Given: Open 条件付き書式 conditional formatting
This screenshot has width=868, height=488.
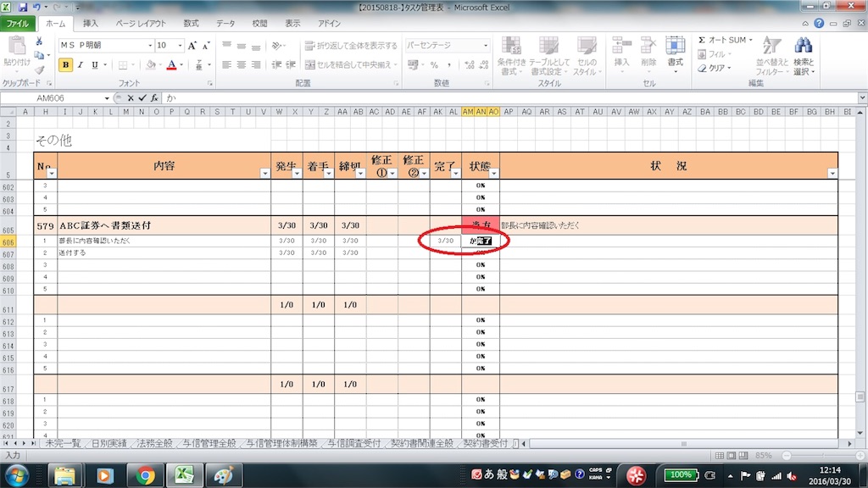Looking at the screenshot, I should (x=510, y=56).
